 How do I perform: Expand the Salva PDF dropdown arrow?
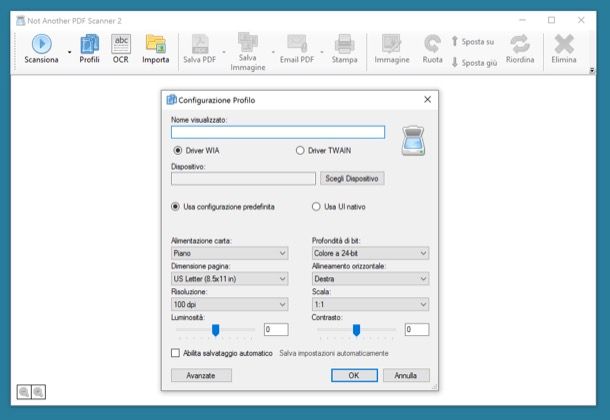pyautogui.click(x=224, y=52)
